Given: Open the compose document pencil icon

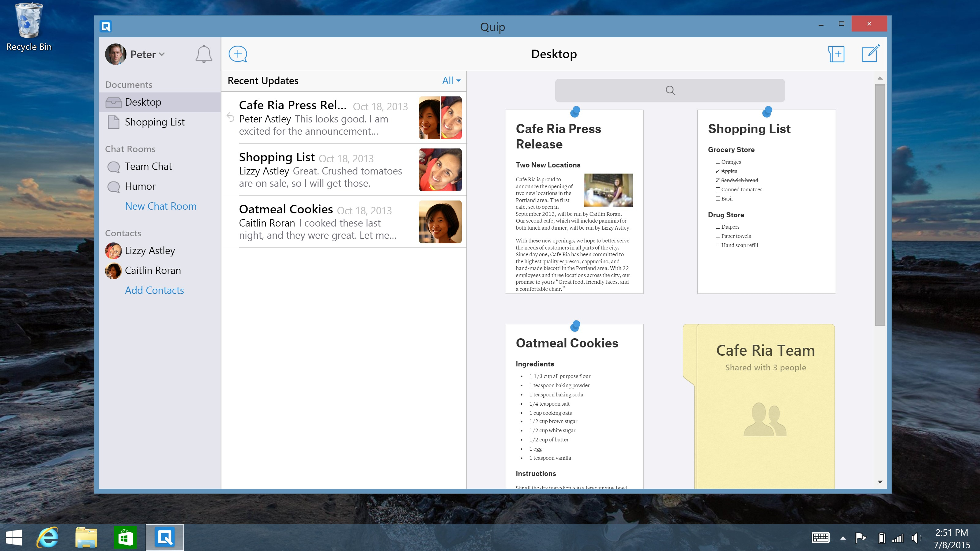Looking at the screenshot, I should [x=871, y=54].
